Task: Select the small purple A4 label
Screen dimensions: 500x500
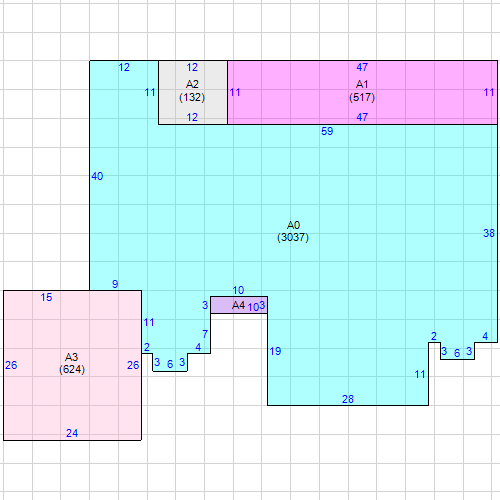Action: coord(238,305)
